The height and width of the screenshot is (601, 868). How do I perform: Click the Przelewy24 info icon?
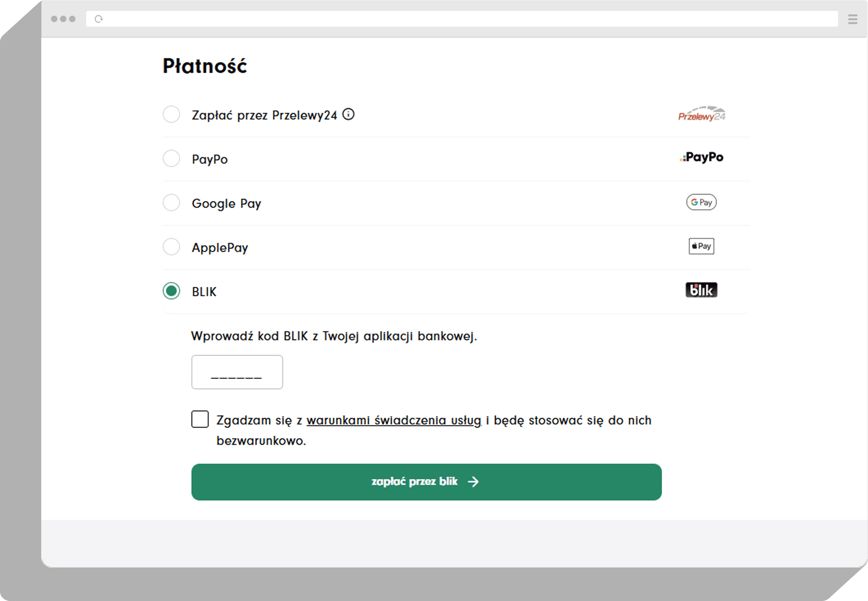pos(348,114)
